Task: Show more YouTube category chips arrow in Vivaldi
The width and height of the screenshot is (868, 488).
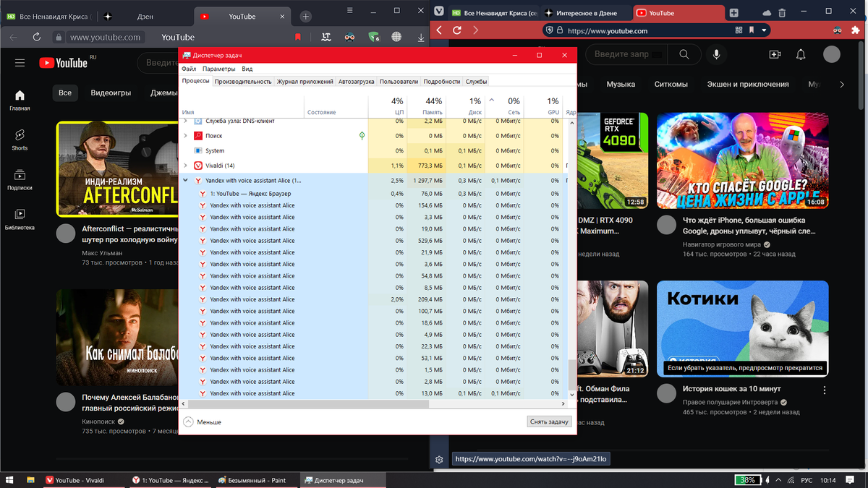Action: 841,84
